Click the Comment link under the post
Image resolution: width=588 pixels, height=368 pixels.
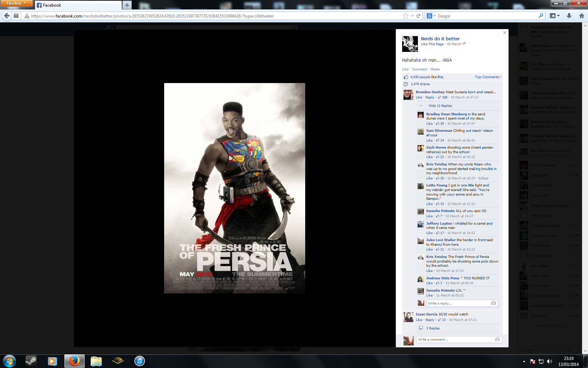pos(419,69)
